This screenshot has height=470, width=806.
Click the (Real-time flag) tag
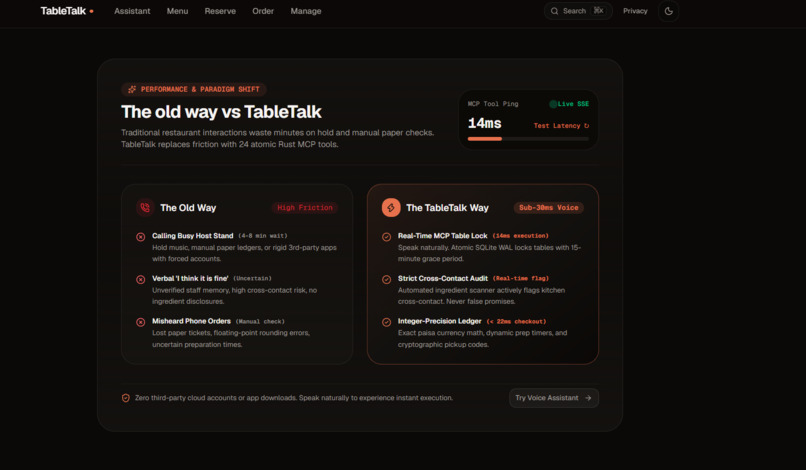[x=521, y=279]
